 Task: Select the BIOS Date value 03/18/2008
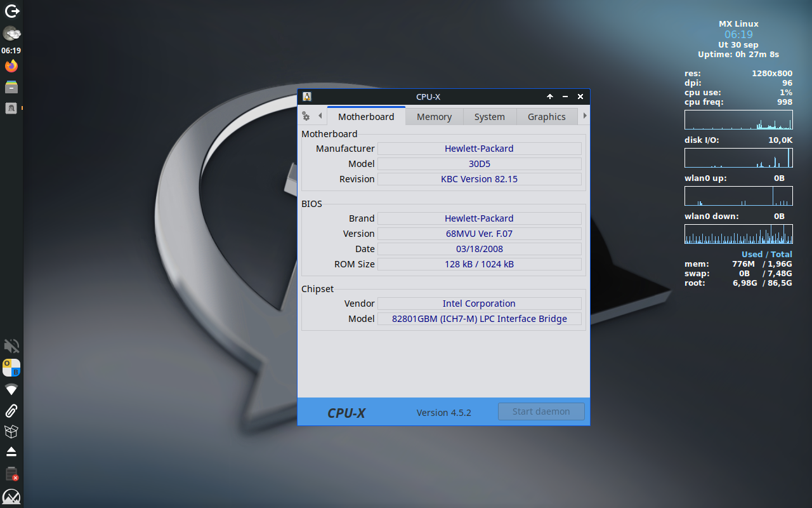[x=480, y=249]
